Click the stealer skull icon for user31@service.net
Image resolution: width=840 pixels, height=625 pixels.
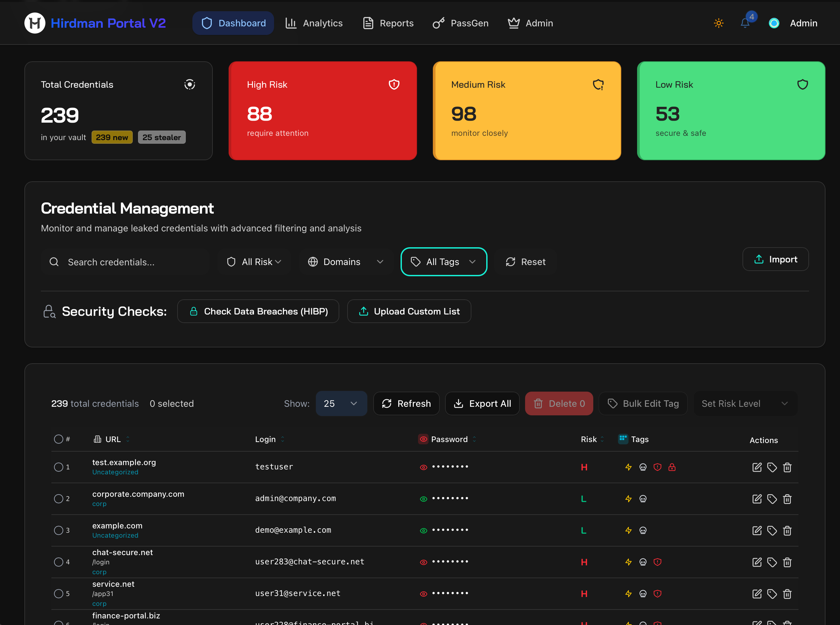click(x=643, y=593)
